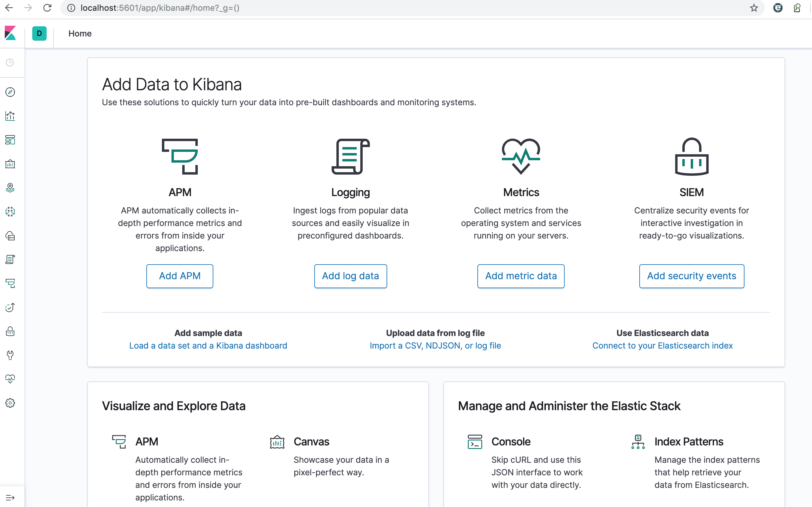
Task: Open the Uptime sidebar icon
Action: point(10,308)
